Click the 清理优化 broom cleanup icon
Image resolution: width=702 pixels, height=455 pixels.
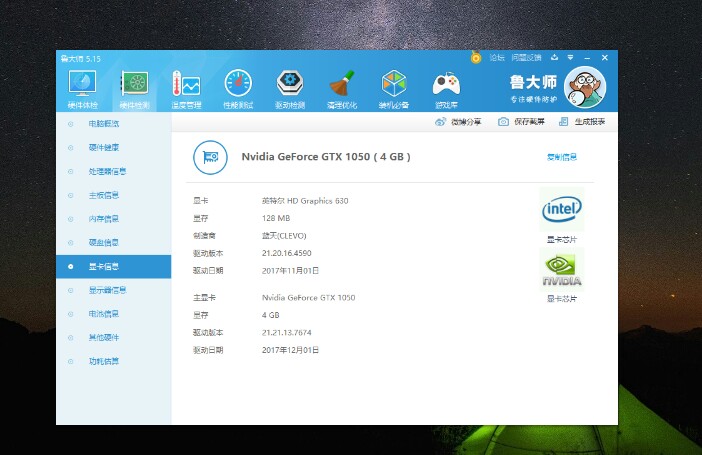(342, 90)
